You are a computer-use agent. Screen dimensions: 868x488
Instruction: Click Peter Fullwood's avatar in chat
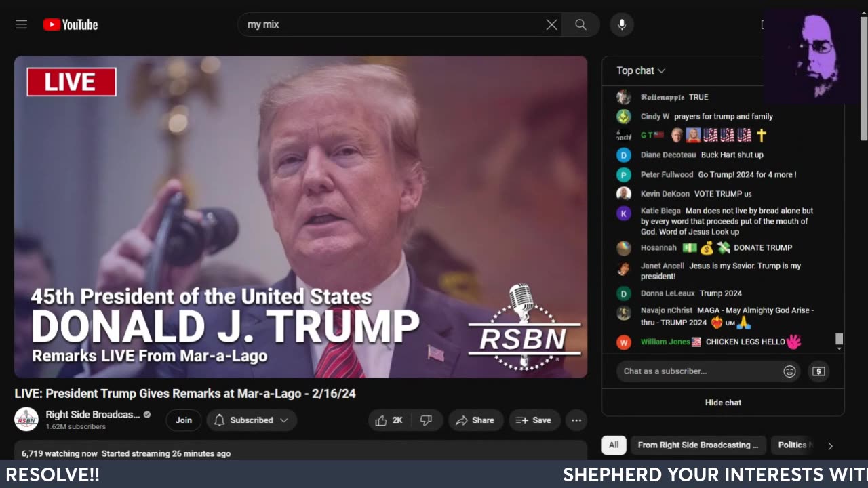point(624,175)
